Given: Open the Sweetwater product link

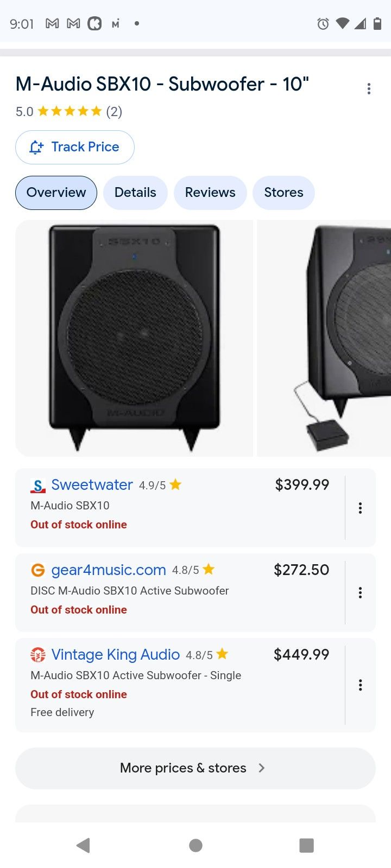Looking at the screenshot, I should click(x=92, y=485).
